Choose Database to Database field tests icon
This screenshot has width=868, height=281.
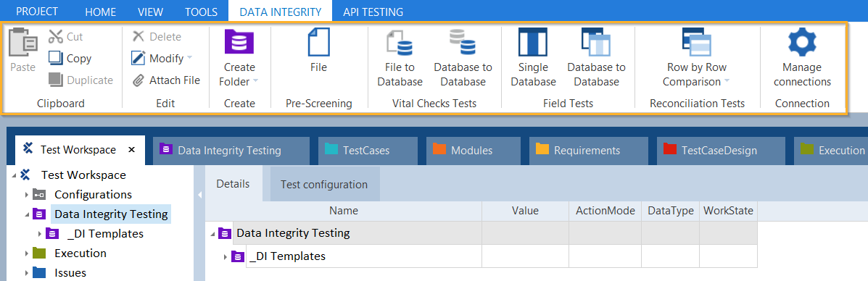tap(596, 42)
